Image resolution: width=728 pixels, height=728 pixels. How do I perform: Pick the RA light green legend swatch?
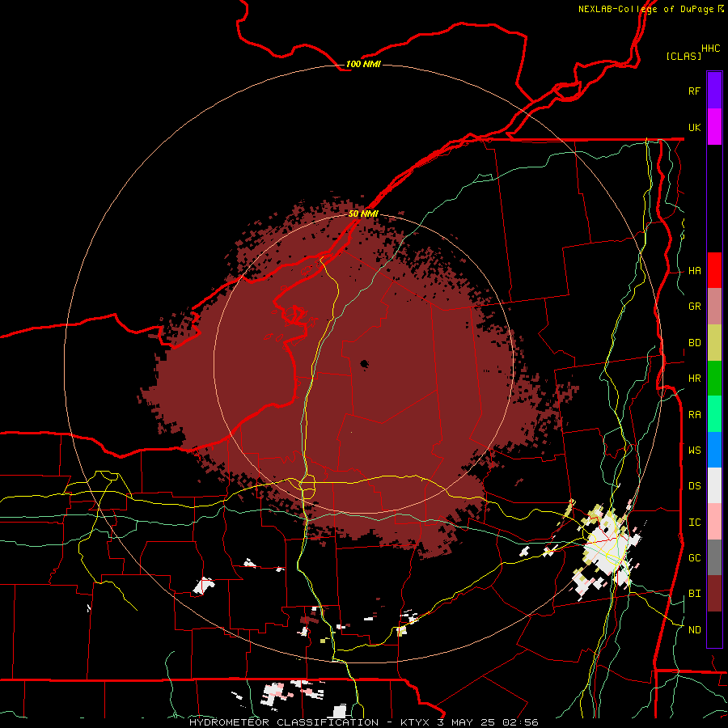click(x=714, y=414)
